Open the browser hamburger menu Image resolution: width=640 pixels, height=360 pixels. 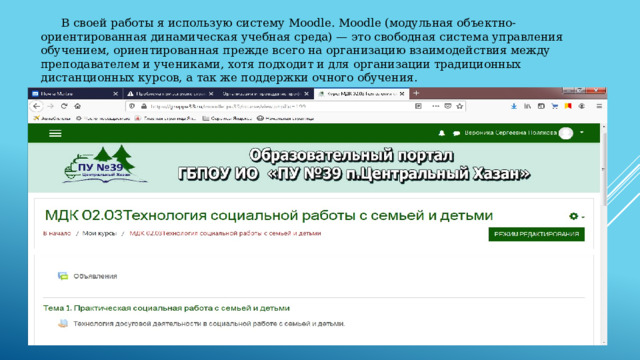point(599,106)
